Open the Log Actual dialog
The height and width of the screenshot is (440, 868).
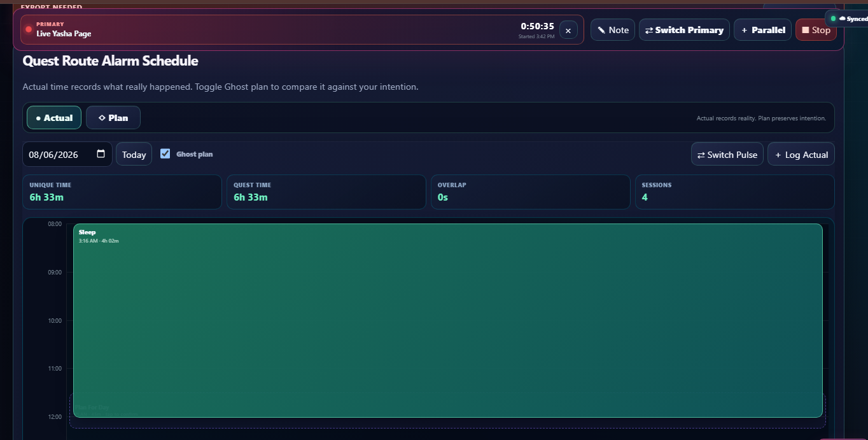(x=801, y=154)
